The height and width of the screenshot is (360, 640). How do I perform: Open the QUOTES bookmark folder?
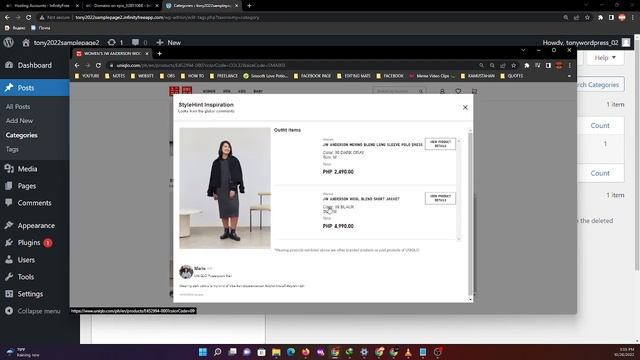(x=512, y=76)
